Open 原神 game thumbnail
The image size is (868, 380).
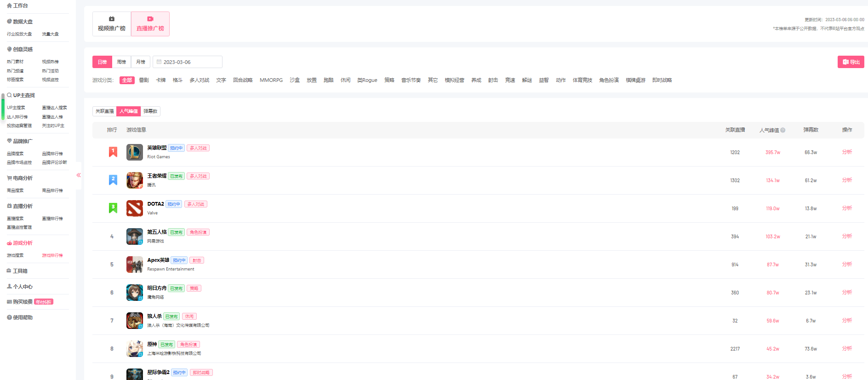point(135,349)
